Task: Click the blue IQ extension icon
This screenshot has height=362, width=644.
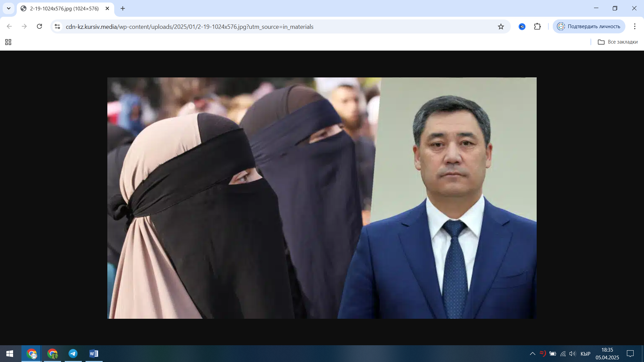Action: pyautogui.click(x=522, y=26)
